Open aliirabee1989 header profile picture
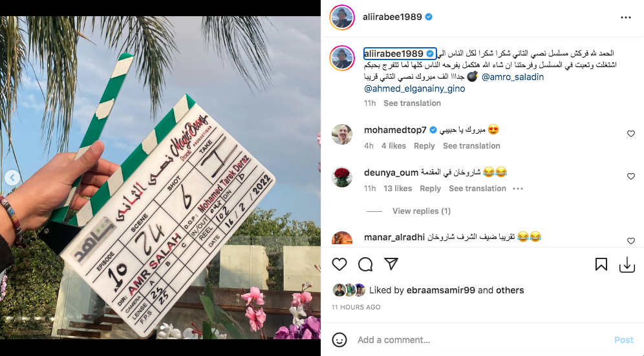The width and height of the screenshot is (644, 356). [342, 17]
